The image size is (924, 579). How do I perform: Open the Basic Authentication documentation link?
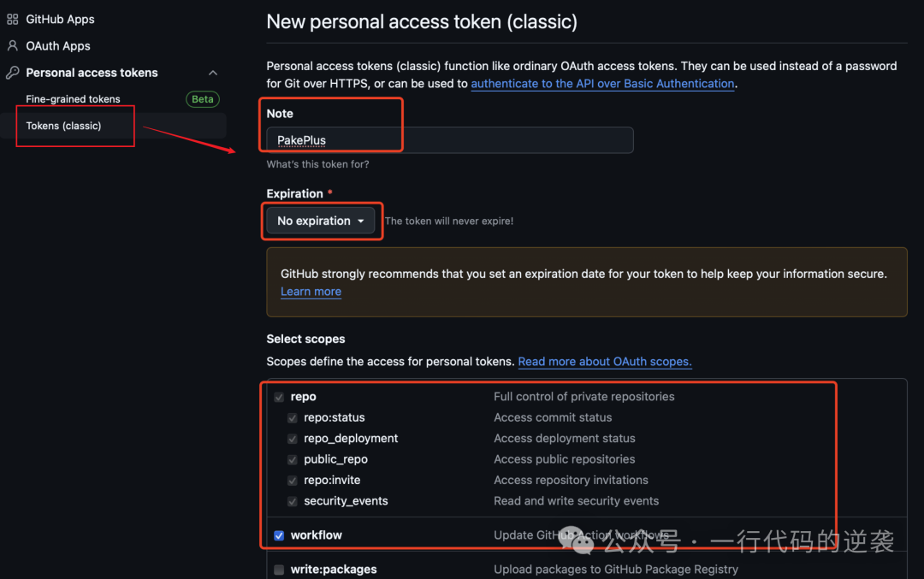602,83
